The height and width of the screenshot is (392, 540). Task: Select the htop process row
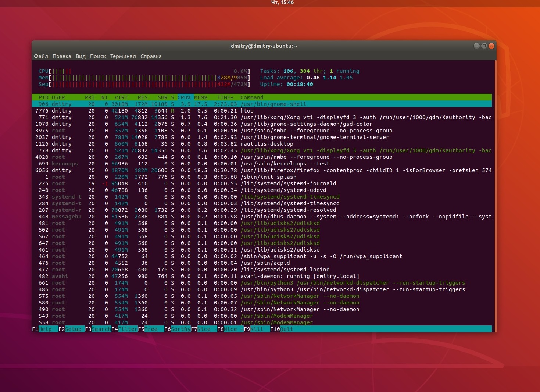262,111
